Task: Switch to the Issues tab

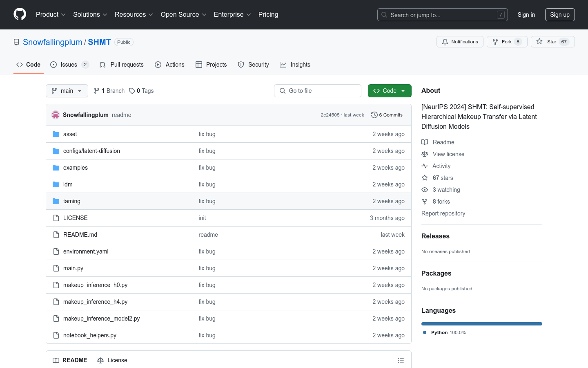Action: click(69, 65)
